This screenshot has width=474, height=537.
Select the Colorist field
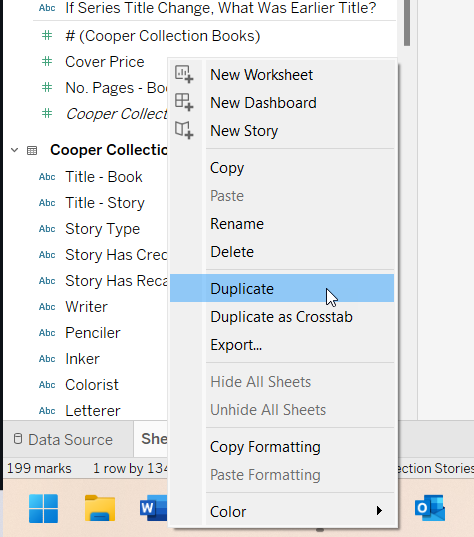point(92,385)
